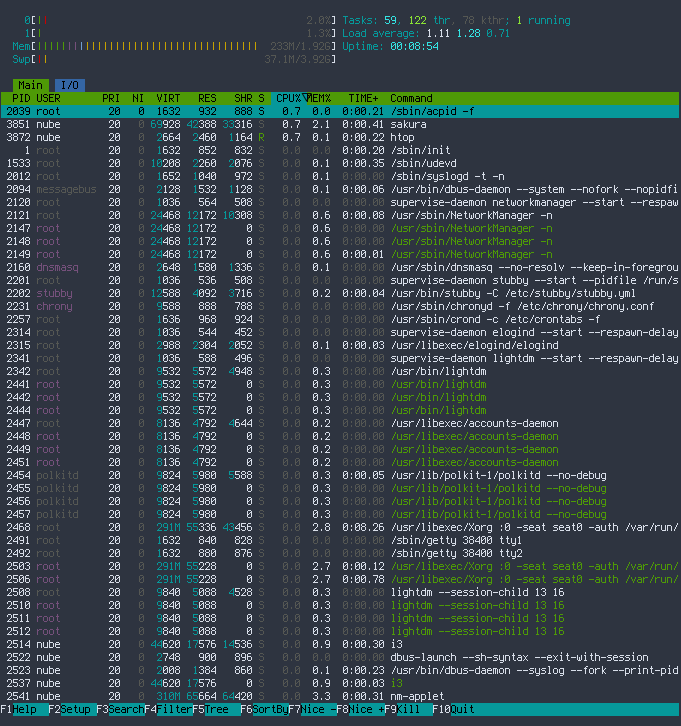Select Xorg process row PID 2468
Screen dimensions: 681x726
(340, 527)
